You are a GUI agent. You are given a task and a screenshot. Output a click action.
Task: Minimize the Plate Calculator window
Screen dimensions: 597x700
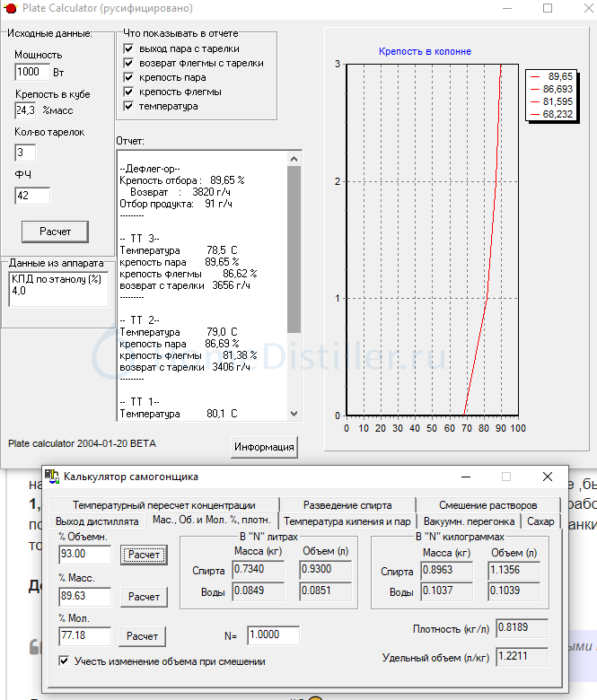click(x=507, y=8)
